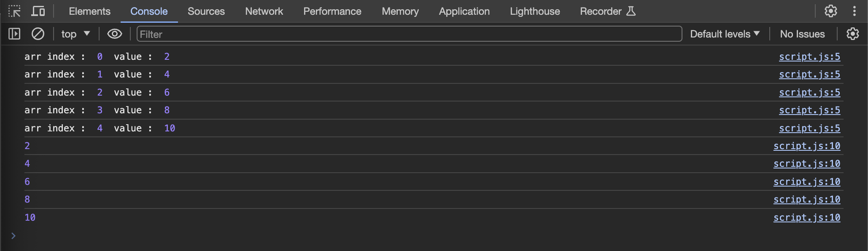Open the Sources tab
This screenshot has height=251, width=868.
(x=206, y=11)
